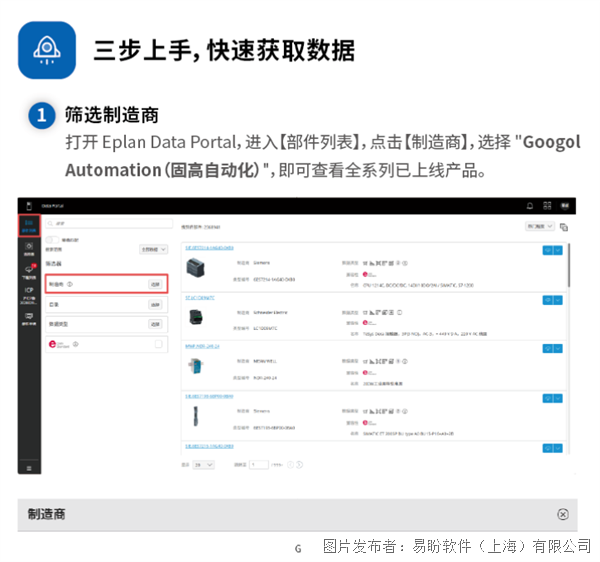
Task: Click the info icon beside manufacturer filter
Action: pos(70,284)
